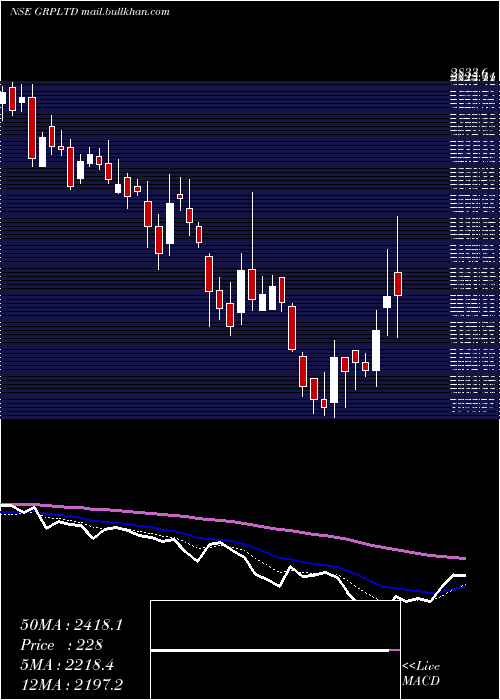Image resolution: width=500 pixels, height=700 pixels.
Task: Click the last red candlestick on the chart
Action: [398, 283]
